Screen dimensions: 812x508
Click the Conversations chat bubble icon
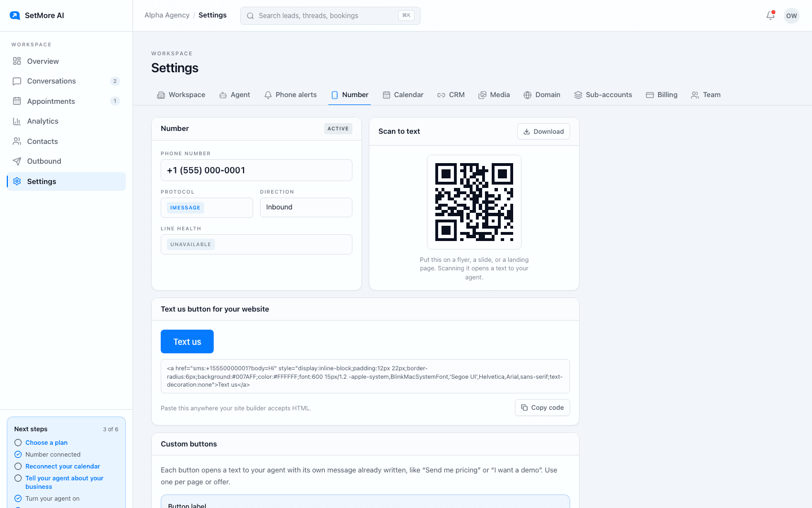pyautogui.click(x=17, y=81)
